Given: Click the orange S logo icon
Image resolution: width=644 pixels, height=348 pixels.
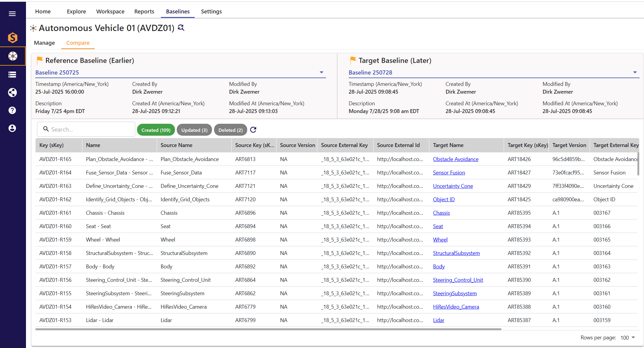Looking at the screenshot, I should point(13,38).
